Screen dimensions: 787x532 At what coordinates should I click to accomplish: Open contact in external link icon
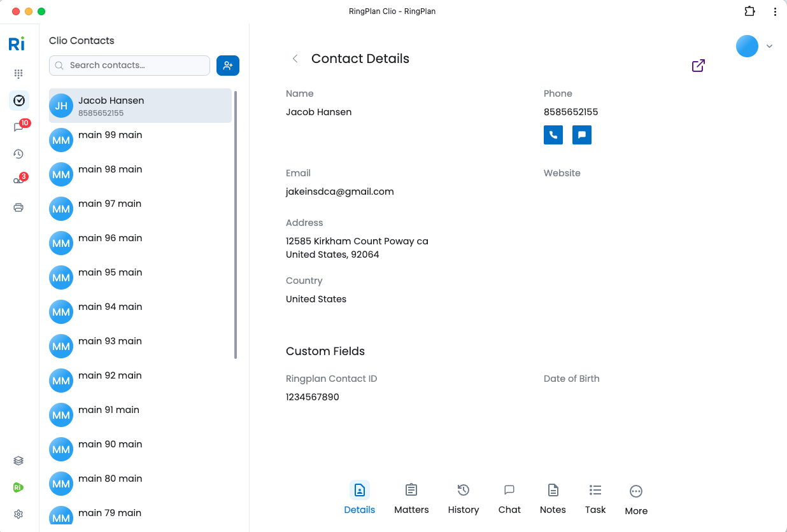[x=698, y=66]
